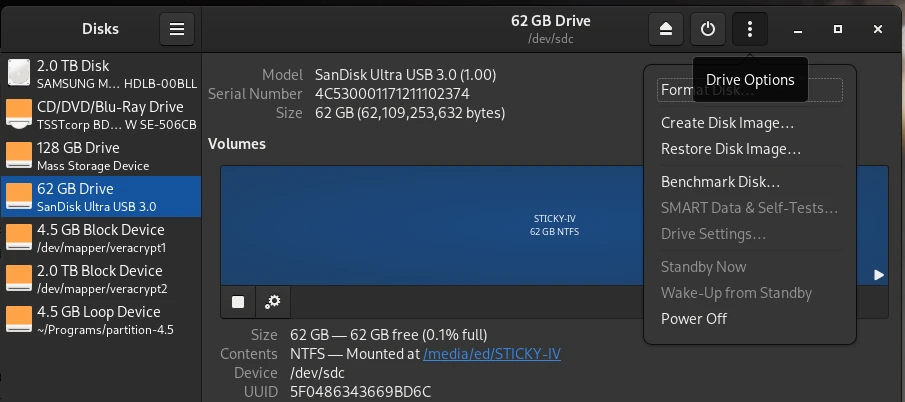Select the 4.5 GB Loop Device
Viewport: 905px width, 402px height.
101,320
